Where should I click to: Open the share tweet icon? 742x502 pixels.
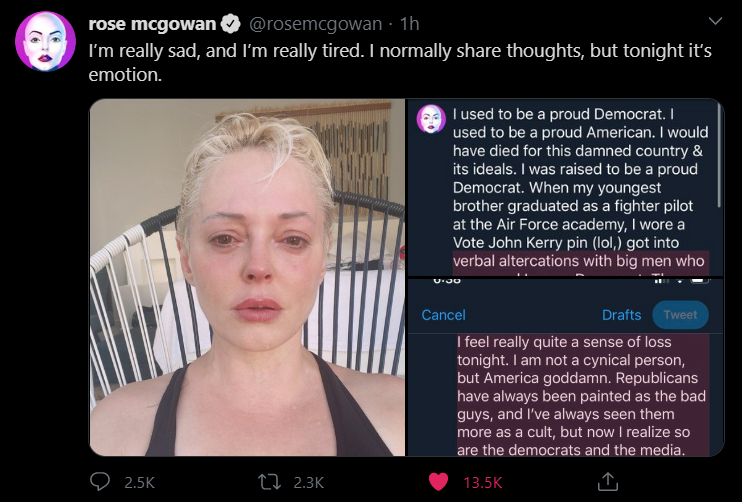click(608, 482)
